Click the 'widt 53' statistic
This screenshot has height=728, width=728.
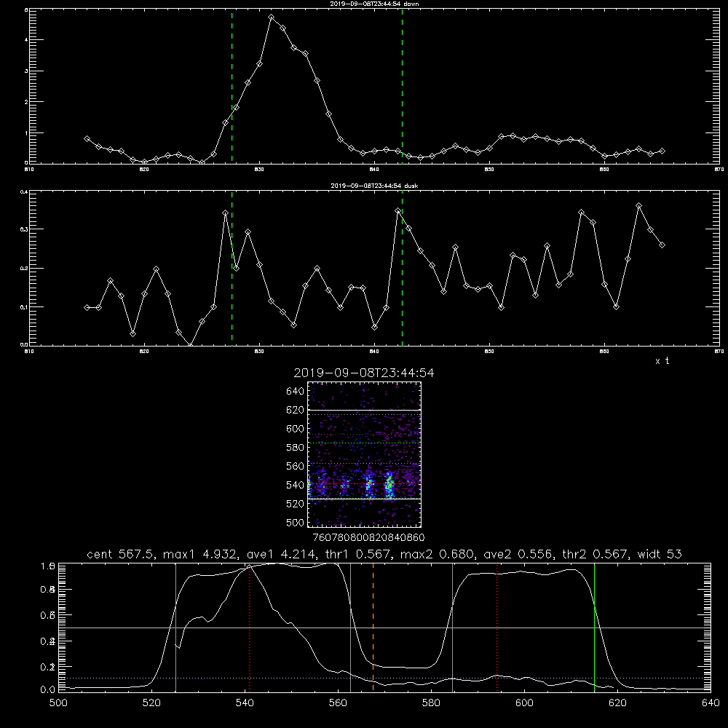(660, 554)
